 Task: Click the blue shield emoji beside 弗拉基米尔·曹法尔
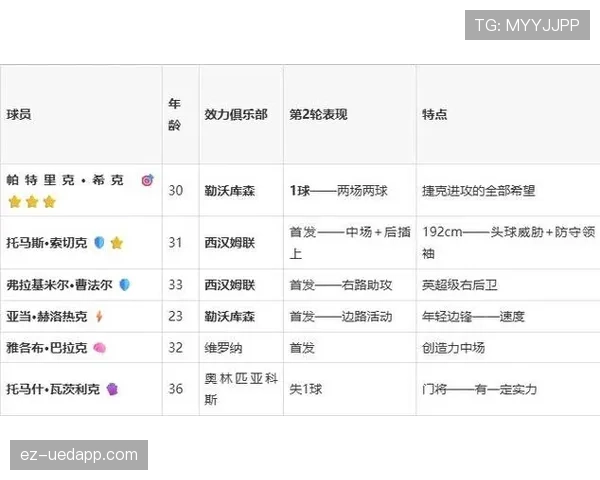(x=125, y=285)
